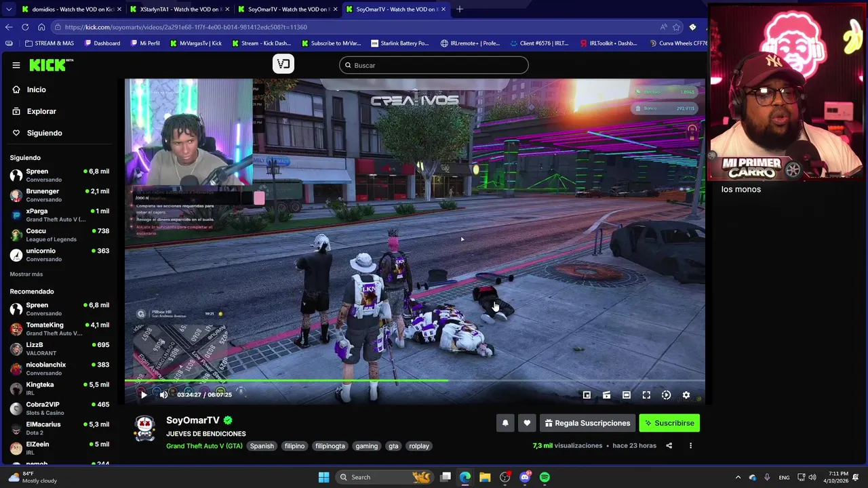
Task: Select the filipinogta tag
Action: (x=330, y=446)
